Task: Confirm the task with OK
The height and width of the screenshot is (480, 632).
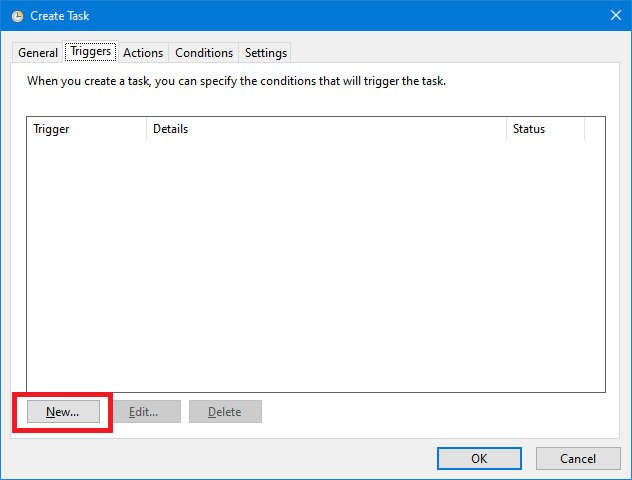Action: (x=479, y=458)
